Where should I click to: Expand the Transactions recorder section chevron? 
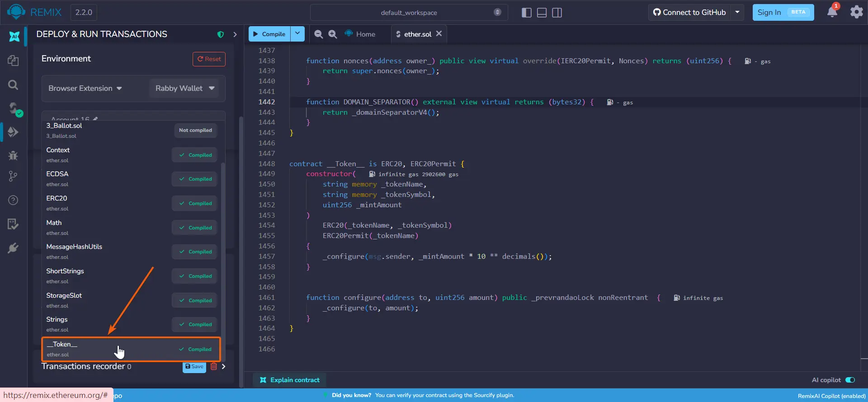[x=223, y=366]
